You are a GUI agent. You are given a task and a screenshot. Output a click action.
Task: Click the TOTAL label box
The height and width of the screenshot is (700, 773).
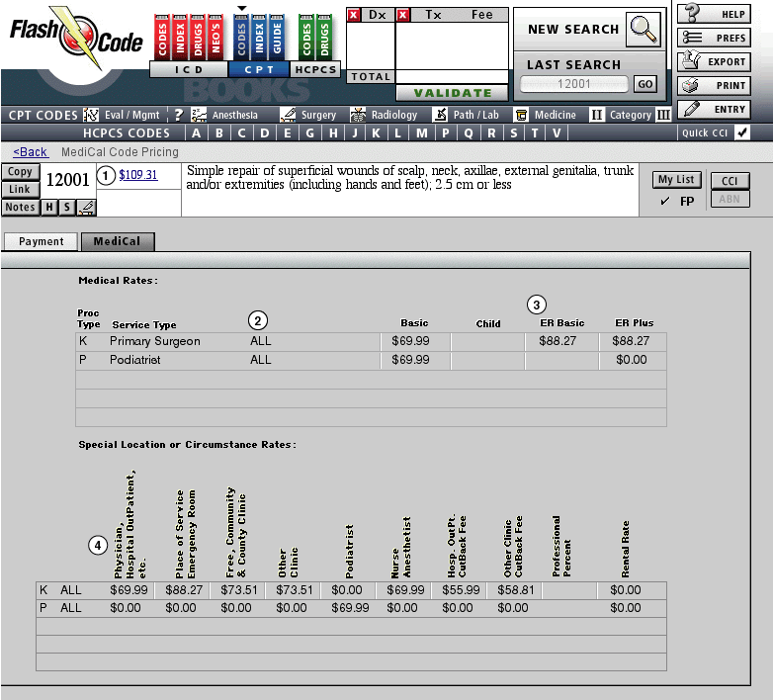coord(371,77)
